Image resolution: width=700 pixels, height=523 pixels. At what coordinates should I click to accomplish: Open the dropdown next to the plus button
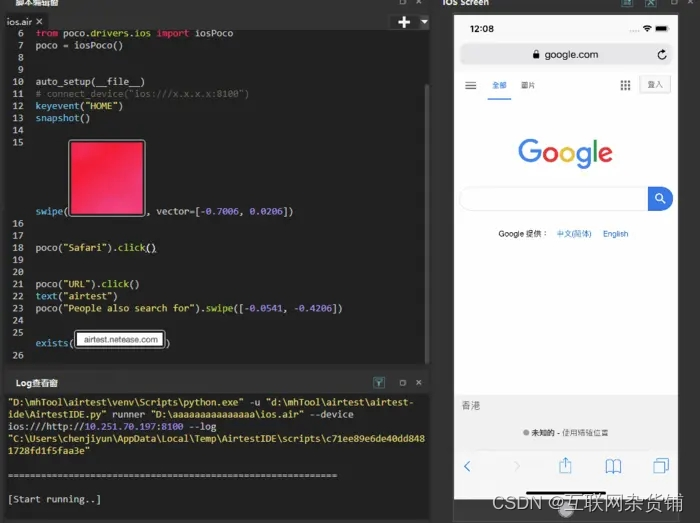point(424,21)
